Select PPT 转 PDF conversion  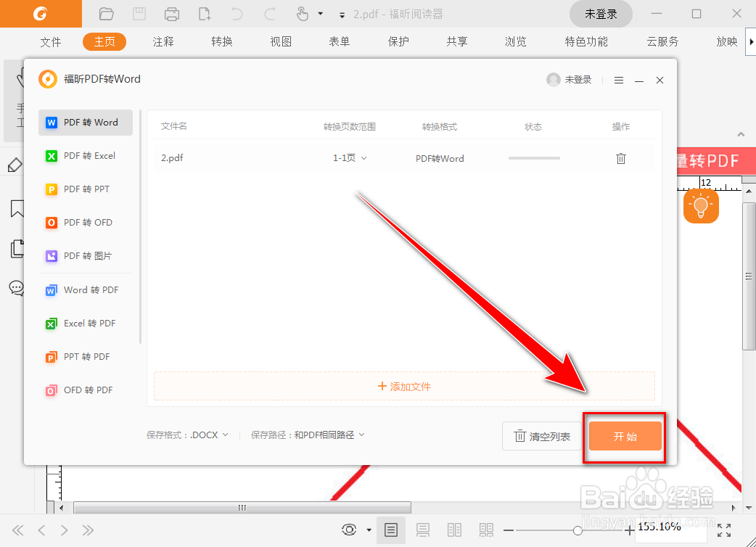click(x=86, y=357)
